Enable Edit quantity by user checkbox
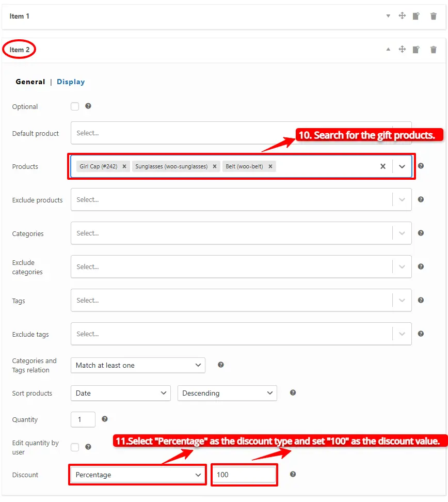448x502 pixels. point(75,447)
